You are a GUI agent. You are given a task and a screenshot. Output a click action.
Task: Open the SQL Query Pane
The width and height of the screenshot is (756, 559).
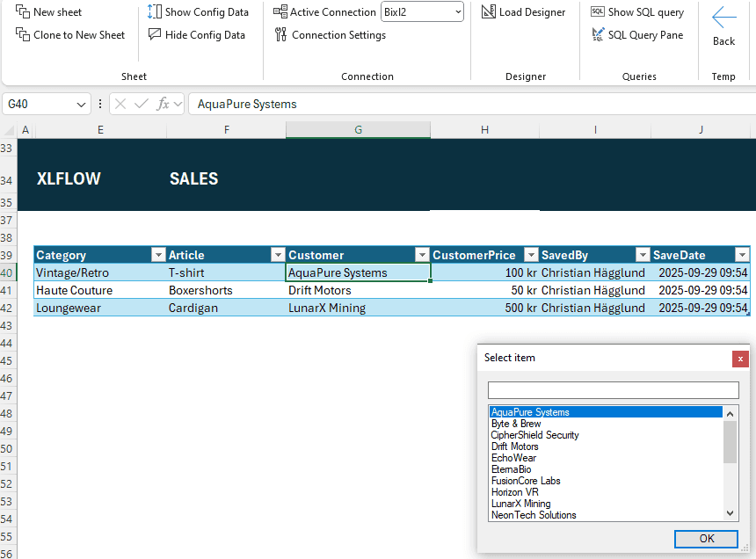[x=598, y=35]
